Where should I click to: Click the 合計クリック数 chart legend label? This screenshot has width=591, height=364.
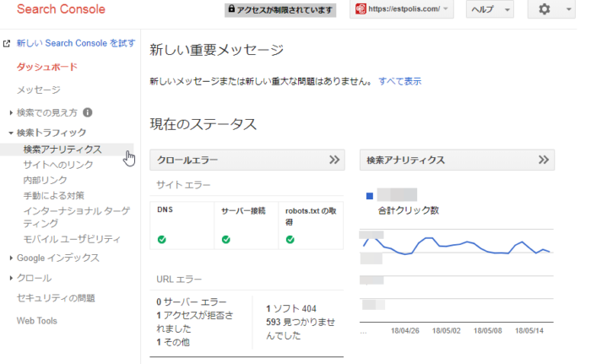pos(409,210)
